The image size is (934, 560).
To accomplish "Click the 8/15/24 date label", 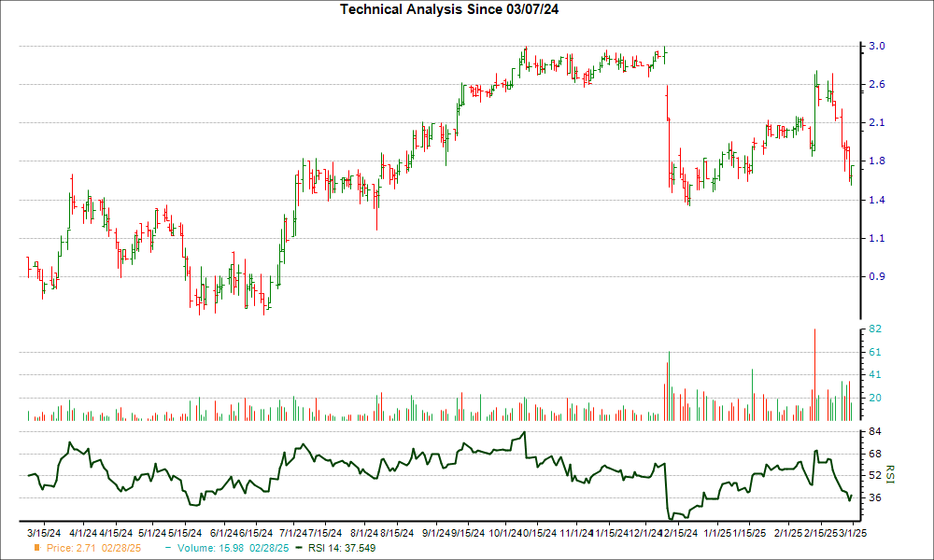I will (x=397, y=533).
